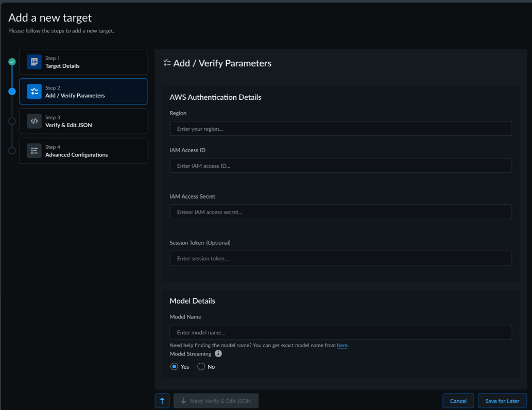Select No for Model Streaming

coord(201,367)
